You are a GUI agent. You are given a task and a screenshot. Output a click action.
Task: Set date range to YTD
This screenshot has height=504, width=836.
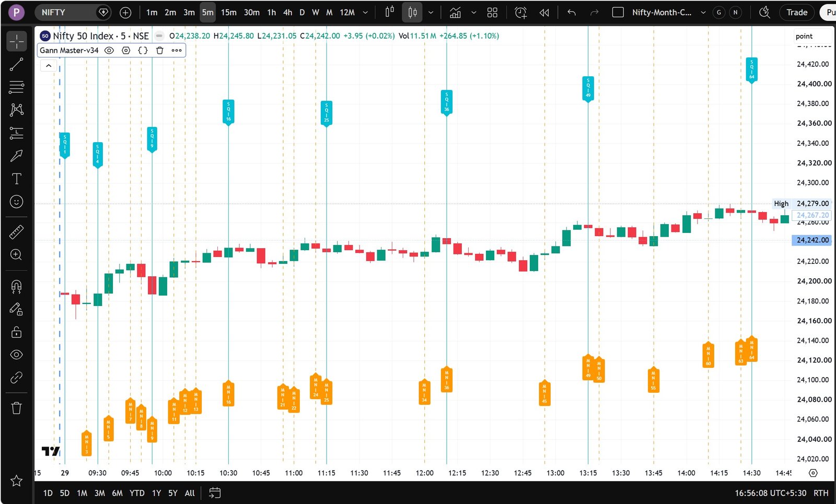pyautogui.click(x=137, y=493)
